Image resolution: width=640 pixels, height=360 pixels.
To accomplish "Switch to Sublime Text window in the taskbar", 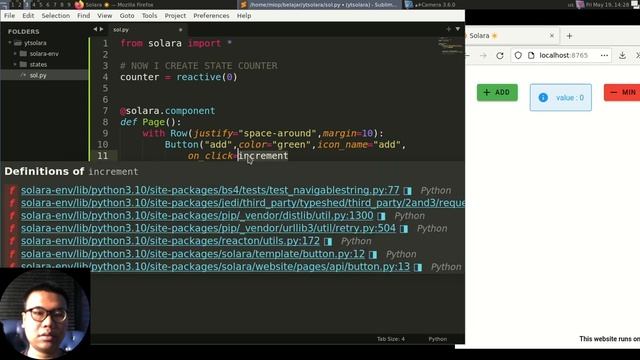I will (x=319, y=4).
